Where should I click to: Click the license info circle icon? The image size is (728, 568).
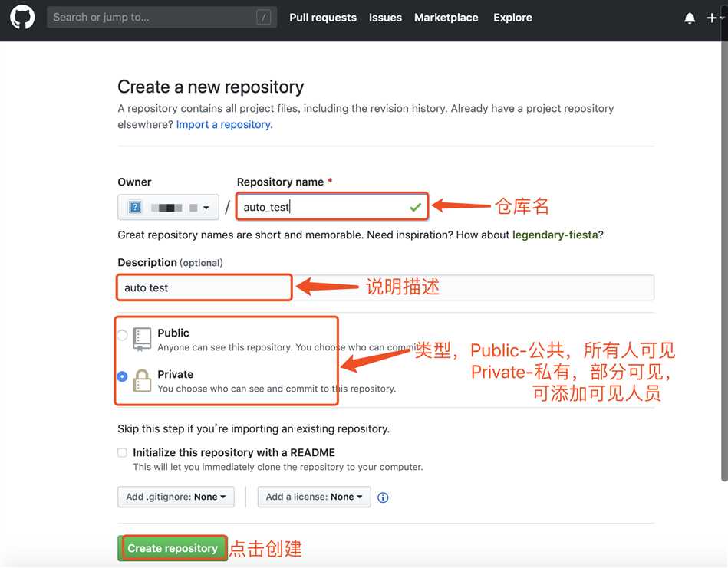pos(383,497)
